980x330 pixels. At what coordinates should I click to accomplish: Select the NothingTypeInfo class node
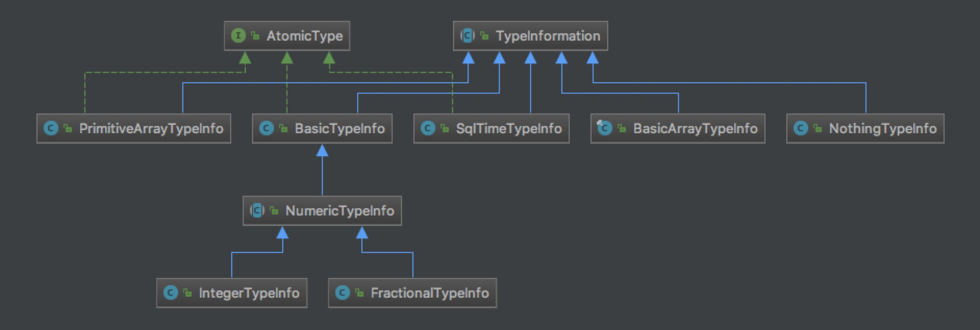(865, 129)
